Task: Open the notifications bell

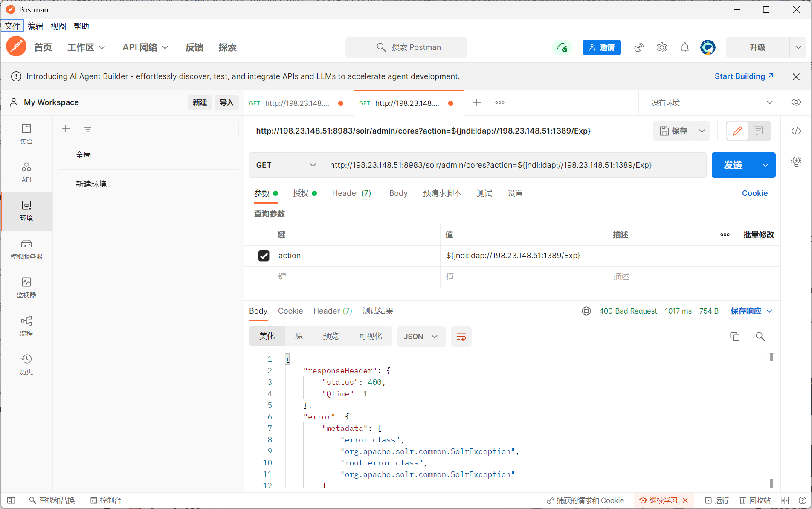Action: [x=685, y=47]
